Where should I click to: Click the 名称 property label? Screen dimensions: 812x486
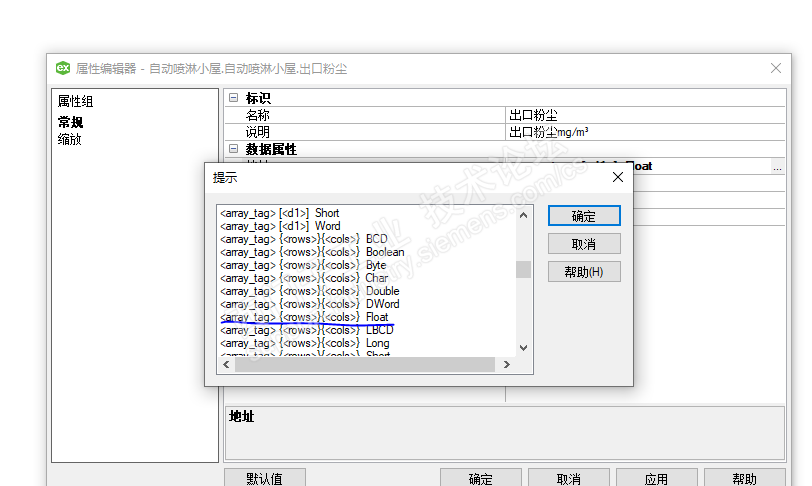[257, 115]
